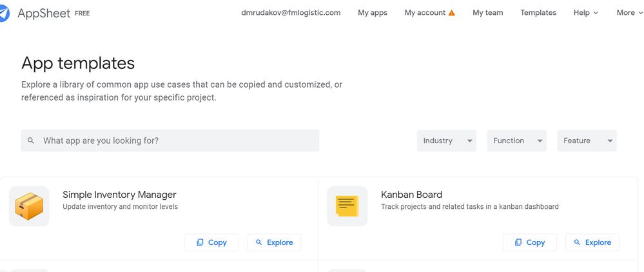Click the Kanban Board title

click(411, 195)
